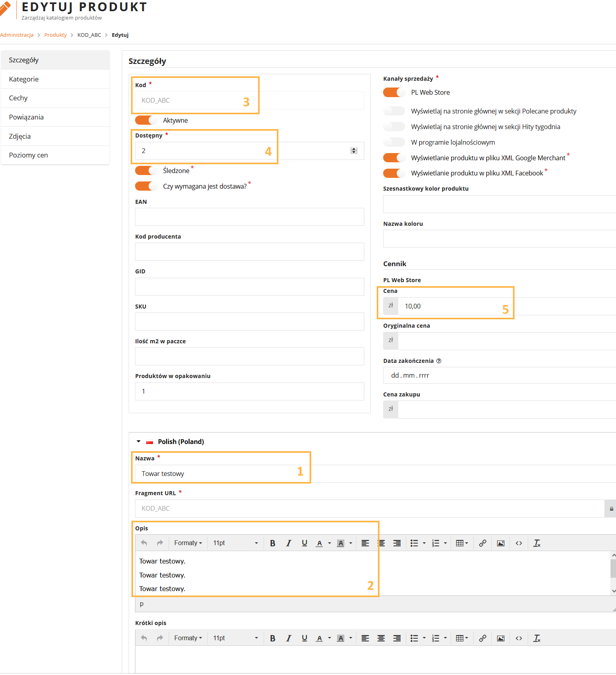Enable W programie lojalnościowym toggle
The image size is (616, 675).
(394, 142)
